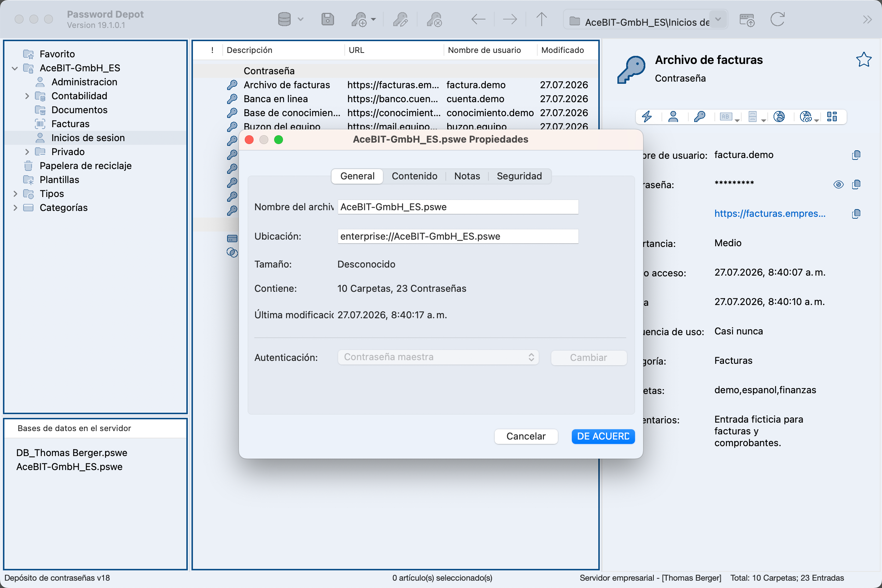Click the Nombre del archivo field
Viewport: 882px width, 588px height.
(458, 207)
